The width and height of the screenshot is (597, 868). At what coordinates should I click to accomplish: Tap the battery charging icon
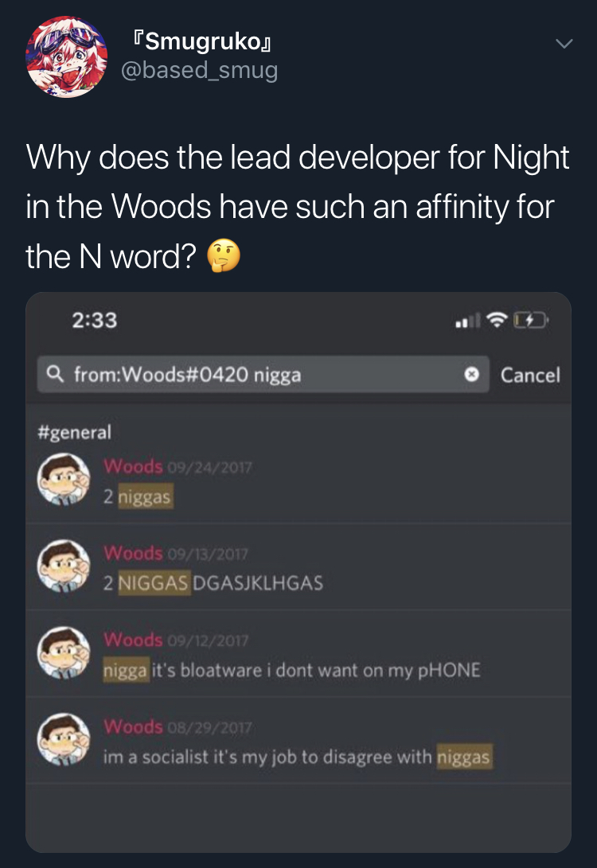tap(531, 319)
